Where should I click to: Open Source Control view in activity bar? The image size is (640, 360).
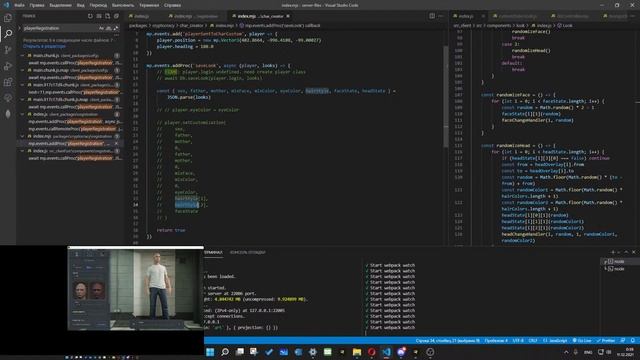8,50
